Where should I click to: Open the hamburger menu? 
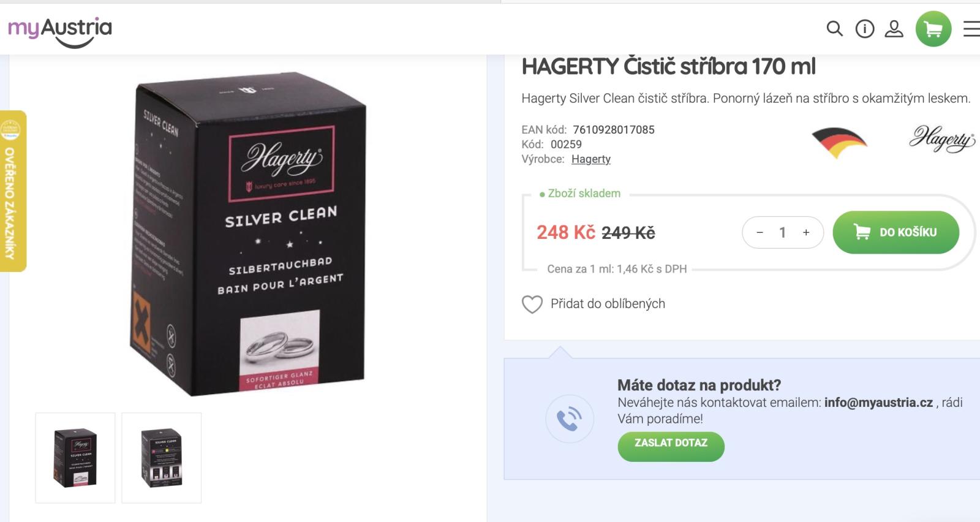[x=971, y=29]
